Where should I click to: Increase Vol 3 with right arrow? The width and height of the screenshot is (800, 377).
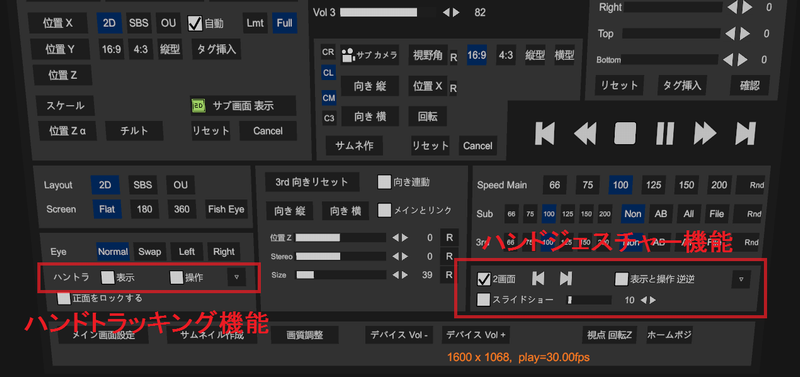pyautogui.click(x=456, y=12)
